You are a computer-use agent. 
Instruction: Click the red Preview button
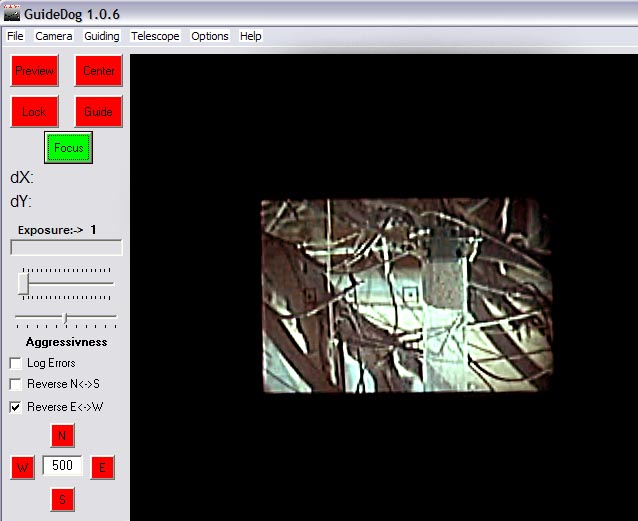(x=35, y=71)
